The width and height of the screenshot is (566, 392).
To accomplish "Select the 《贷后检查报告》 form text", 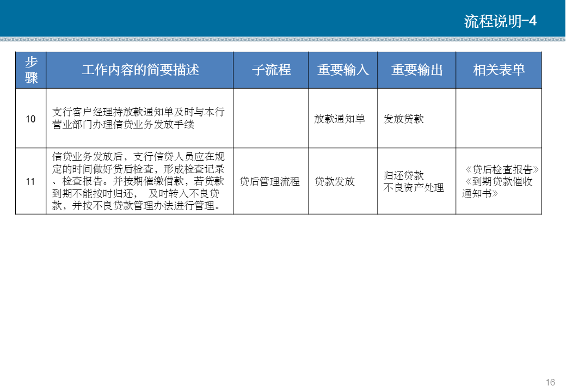I will coord(501,169).
